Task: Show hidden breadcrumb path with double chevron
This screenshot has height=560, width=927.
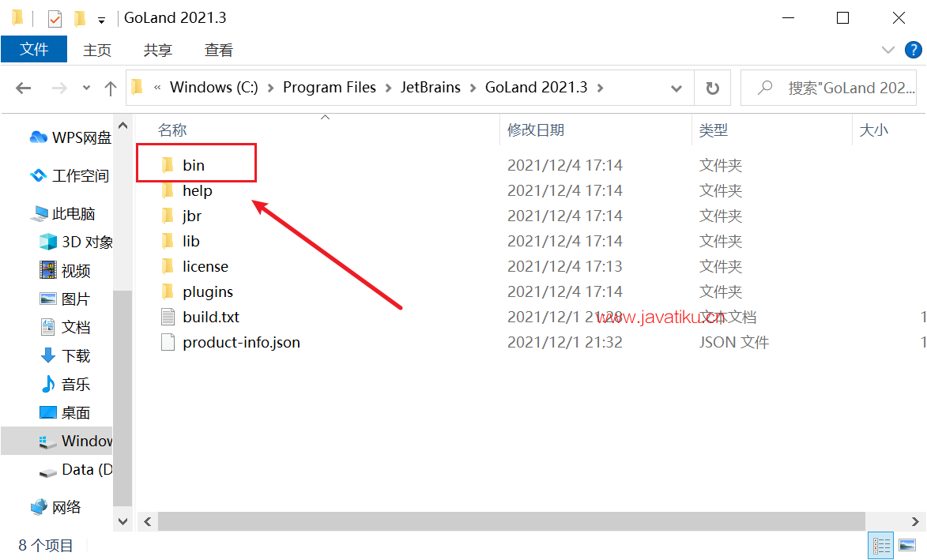Action: (157, 88)
